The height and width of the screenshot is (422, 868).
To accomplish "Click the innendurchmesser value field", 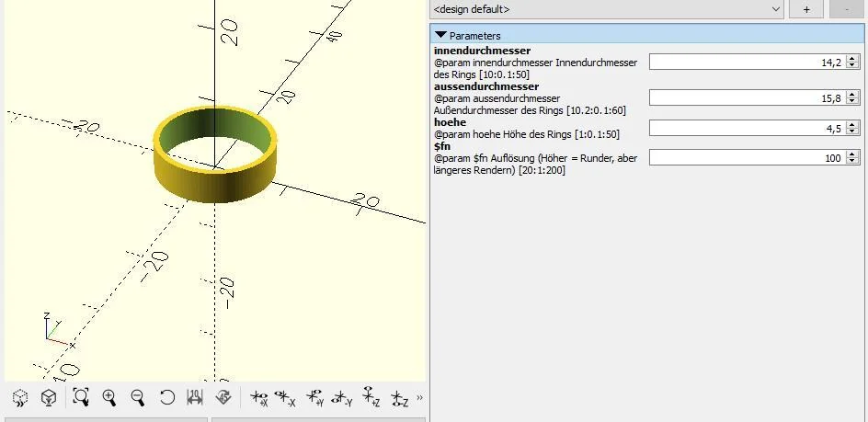I will point(747,62).
